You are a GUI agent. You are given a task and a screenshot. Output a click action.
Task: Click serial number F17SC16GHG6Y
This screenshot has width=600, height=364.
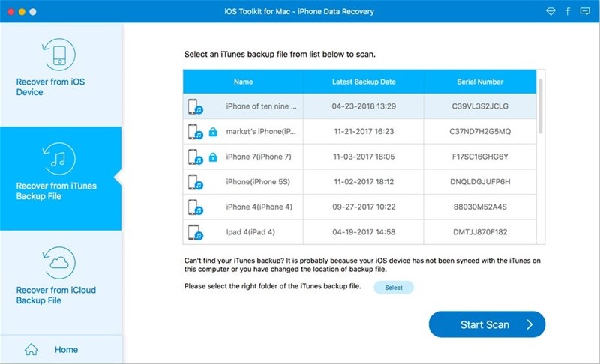(x=480, y=157)
